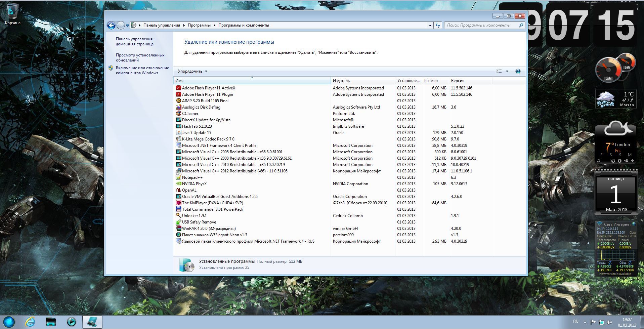This screenshot has width=644, height=329.
Task: Select Пакет значков W7Elegant Neon icon
Action: (x=179, y=235)
